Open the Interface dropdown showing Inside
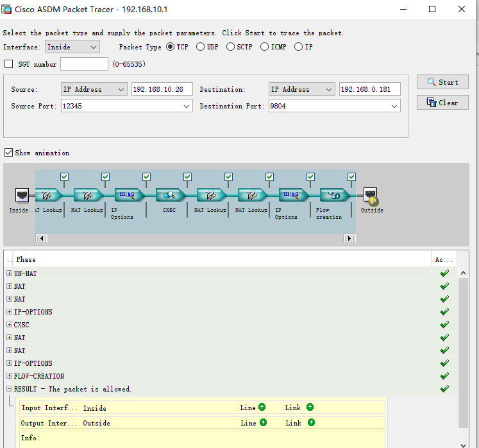The width and height of the screenshot is (479, 448). click(72, 47)
